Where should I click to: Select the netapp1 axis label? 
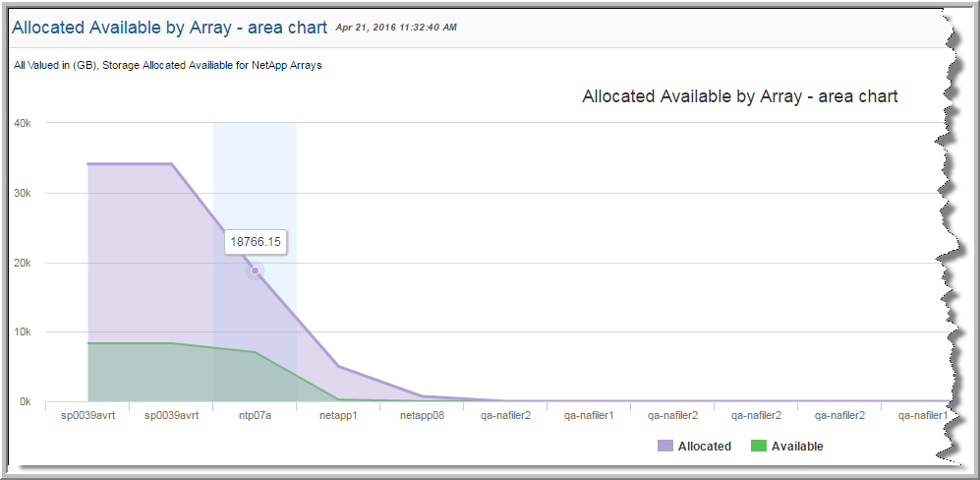coord(338,415)
